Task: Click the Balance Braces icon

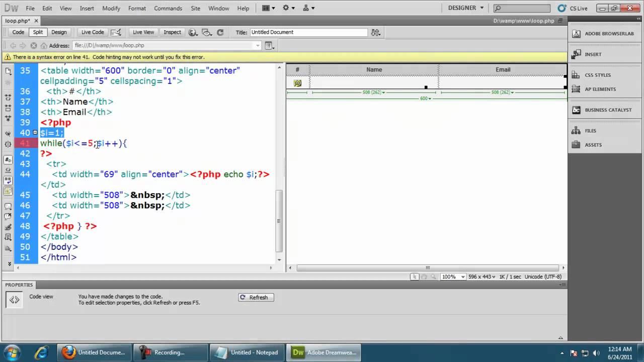Action: pos(8,144)
